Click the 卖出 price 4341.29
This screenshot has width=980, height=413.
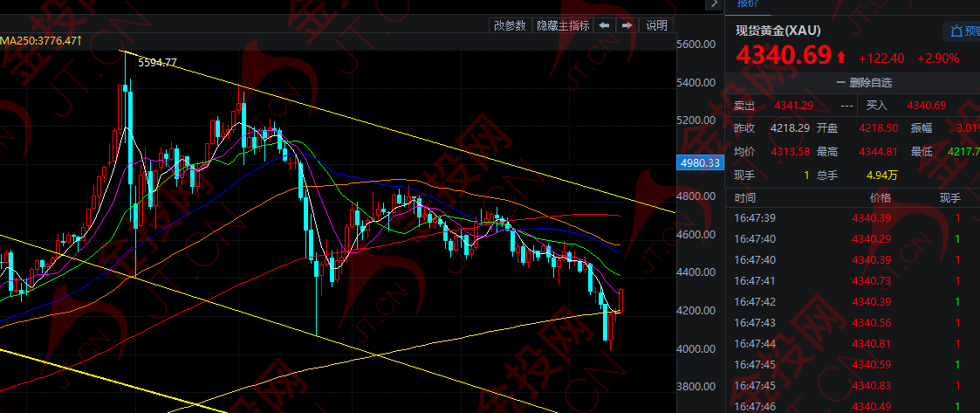[792, 106]
